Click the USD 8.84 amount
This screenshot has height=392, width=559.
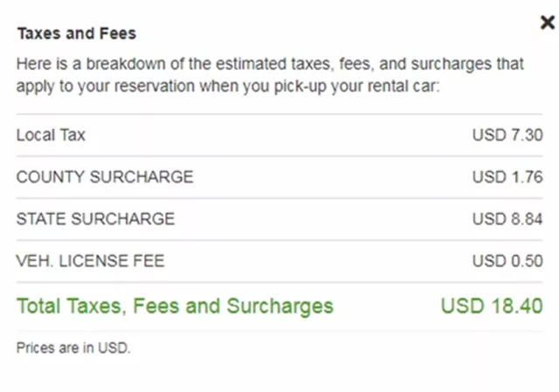[x=507, y=219]
